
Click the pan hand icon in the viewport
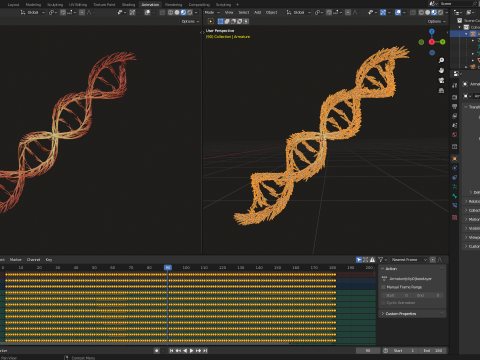[441, 70]
